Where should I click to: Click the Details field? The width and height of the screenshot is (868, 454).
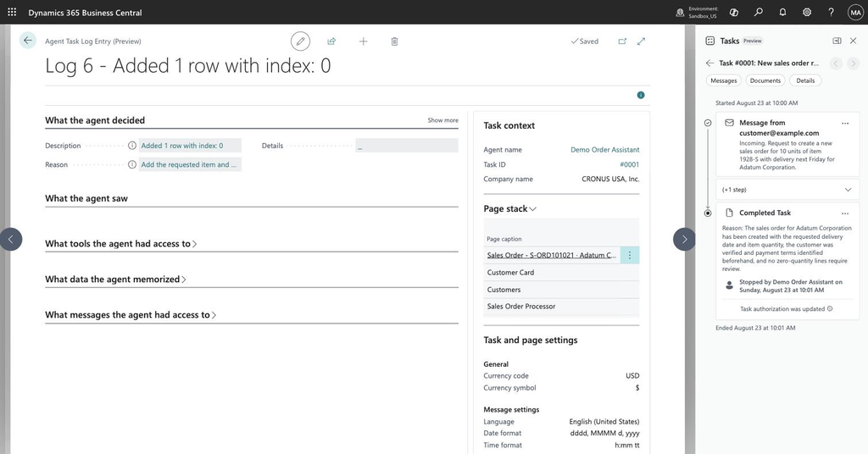407,146
